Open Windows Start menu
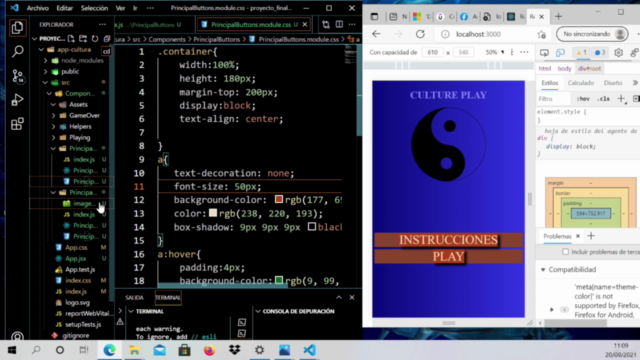The image size is (640, 360). coord(12,350)
